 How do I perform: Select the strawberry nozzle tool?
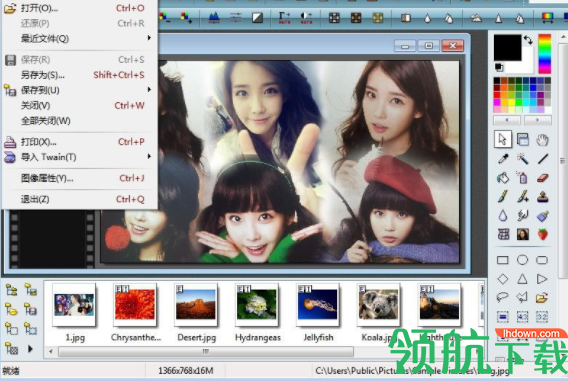542,234
